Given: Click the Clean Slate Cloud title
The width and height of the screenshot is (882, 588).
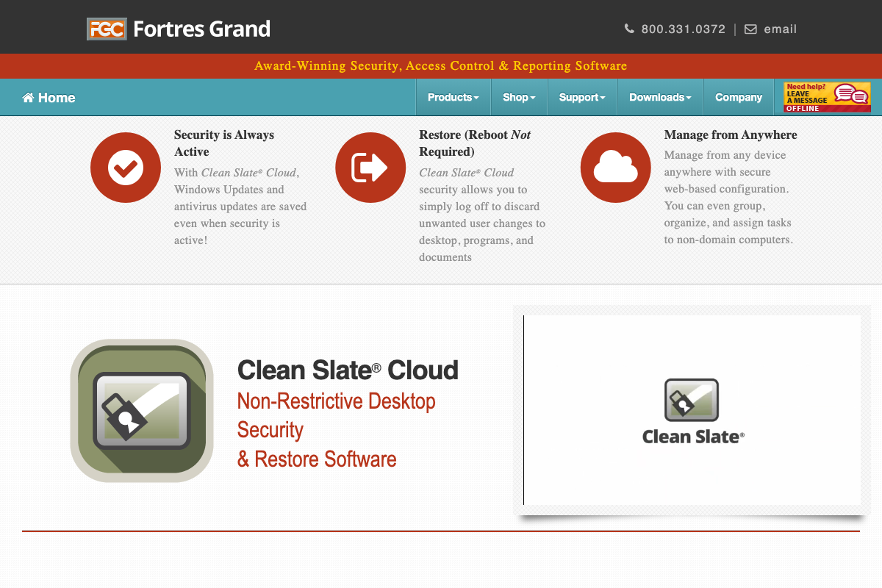Looking at the screenshot, I should (x=348, y=370).
